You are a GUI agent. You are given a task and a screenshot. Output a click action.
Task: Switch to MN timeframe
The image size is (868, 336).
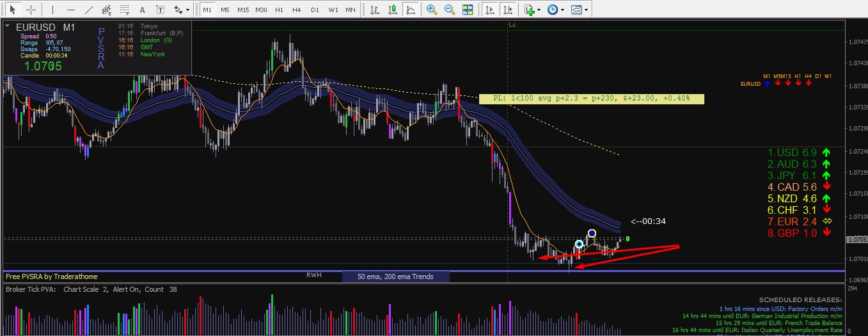tap(351, 10)
